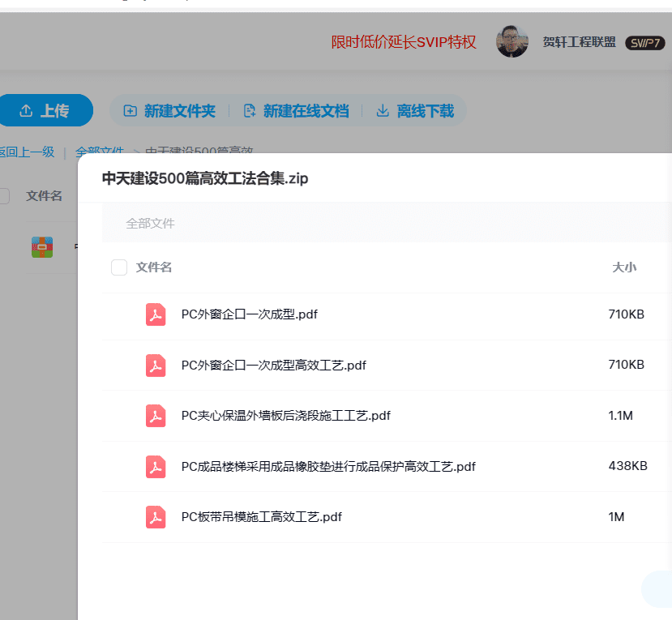Viewport: 672px width, 620px height.
Task: Go back via 返回上一级 link
Action: (x=27, y=152)
